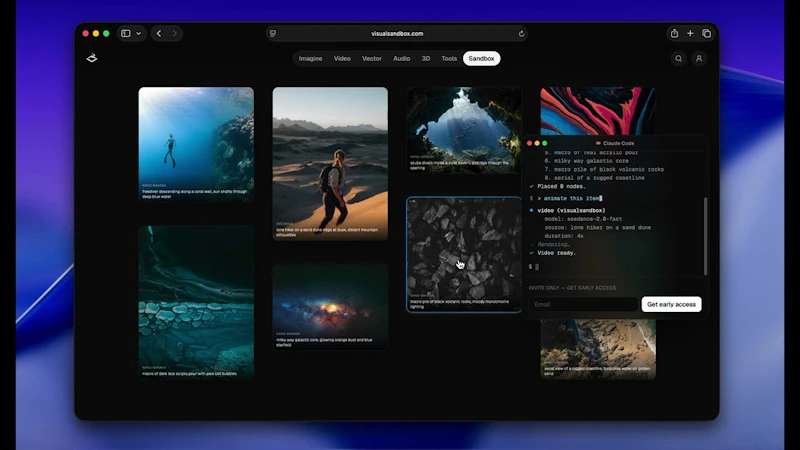Open the Audio tab
Viewport: 800px width, 450px height.
(x=402, y=59)
